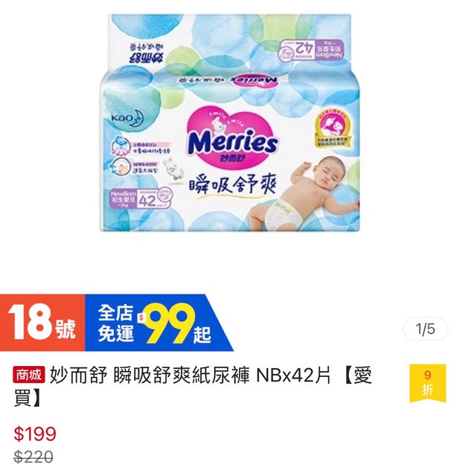The width and height of the screenshot is (459, 476).
Task: Tap the yellow 9折 discount tag
Action: (x=428, y=383)
